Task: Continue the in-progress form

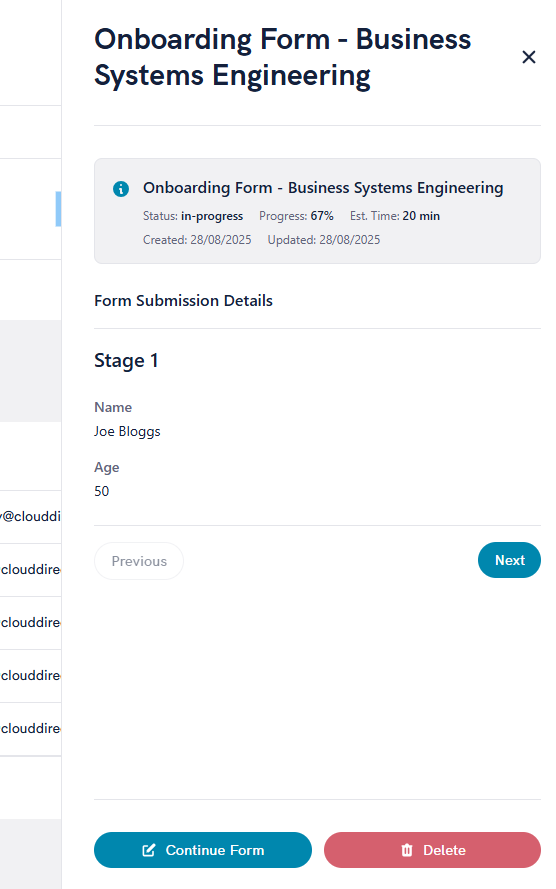Action: point(203,850)
